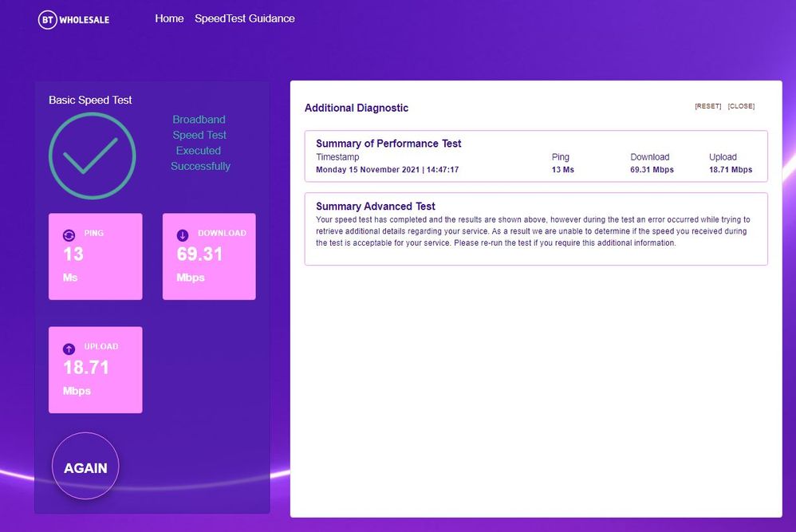Click the 18.71 Mbps upload summary value
The width and height of the screenshot is (796, 532).
[x=730, y=170]
